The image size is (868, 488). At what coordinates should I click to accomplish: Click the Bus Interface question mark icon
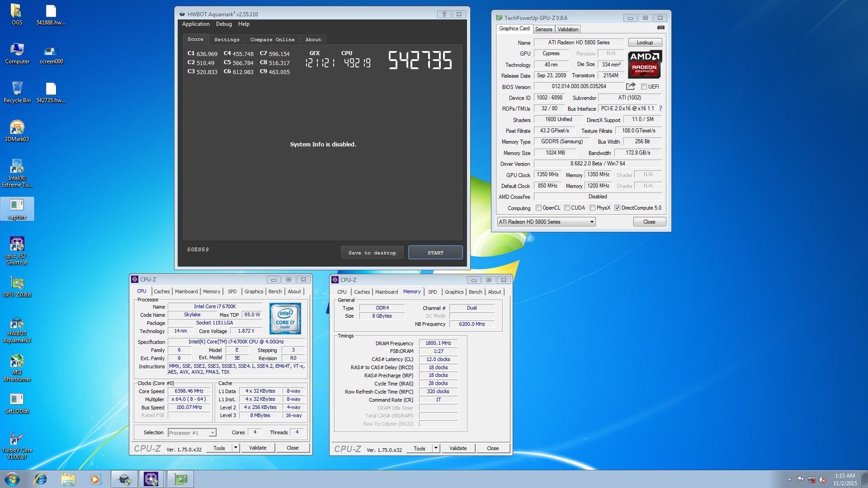click(x=660, y=108)
